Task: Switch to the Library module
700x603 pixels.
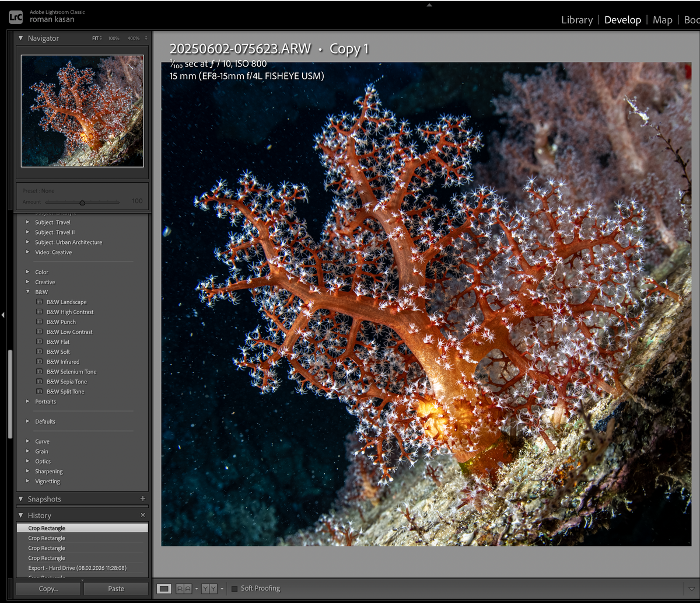Action: pyautogui.click(x=576, y=20)
